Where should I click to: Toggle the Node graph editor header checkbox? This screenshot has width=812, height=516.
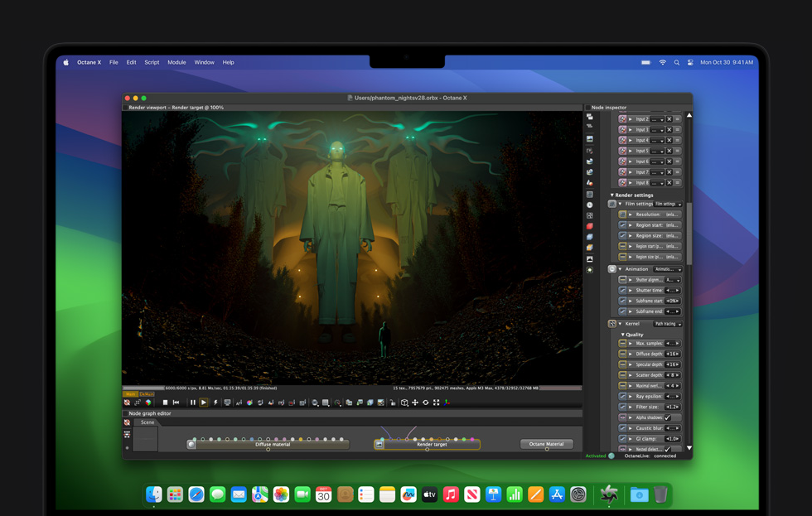(125, 413)
